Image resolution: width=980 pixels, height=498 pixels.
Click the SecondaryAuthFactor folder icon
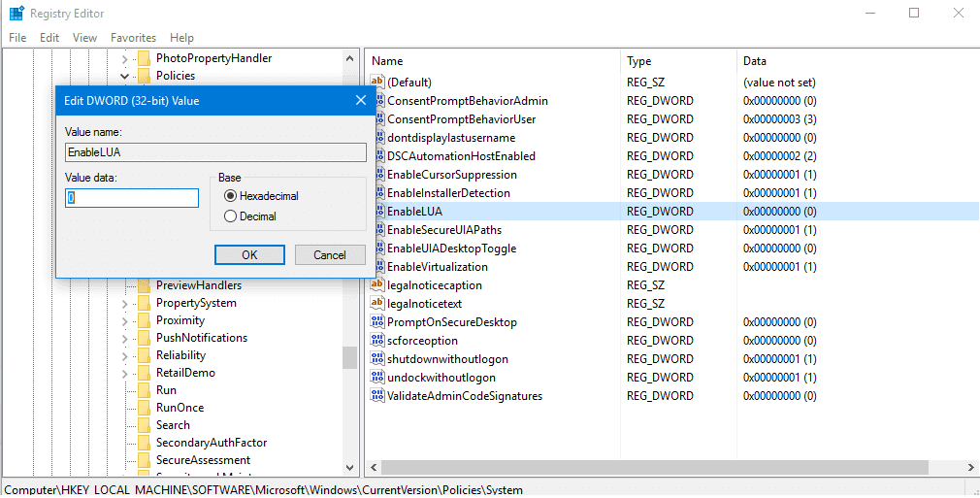145,443
